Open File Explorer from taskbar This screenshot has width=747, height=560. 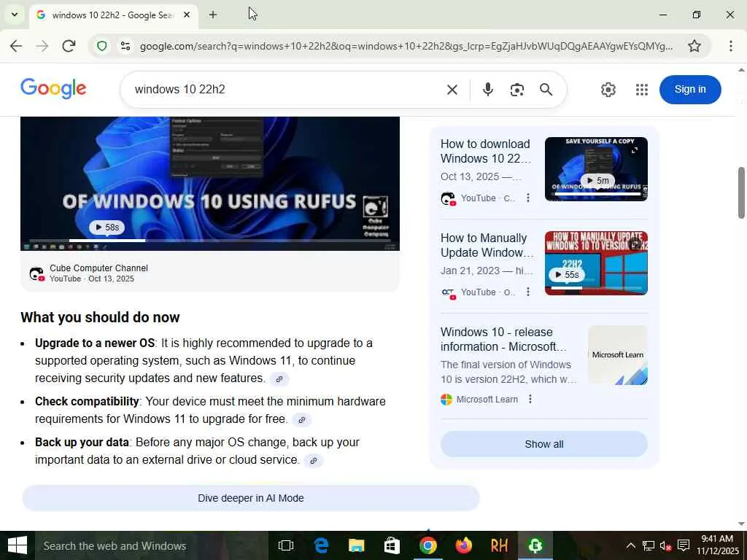coord(356,545)
